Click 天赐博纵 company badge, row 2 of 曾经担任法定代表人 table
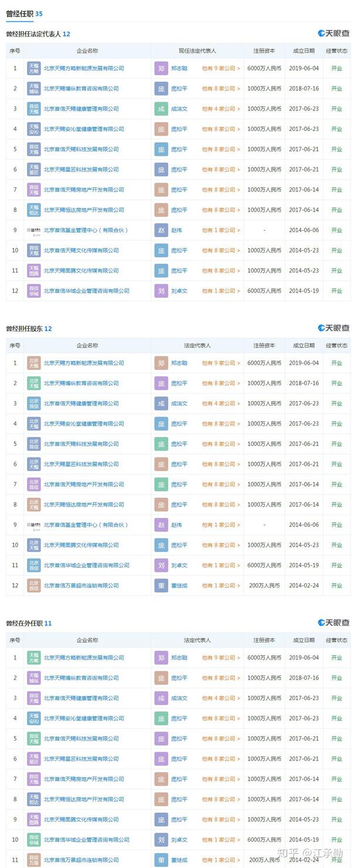352x868 pixels. coord(34,89)
